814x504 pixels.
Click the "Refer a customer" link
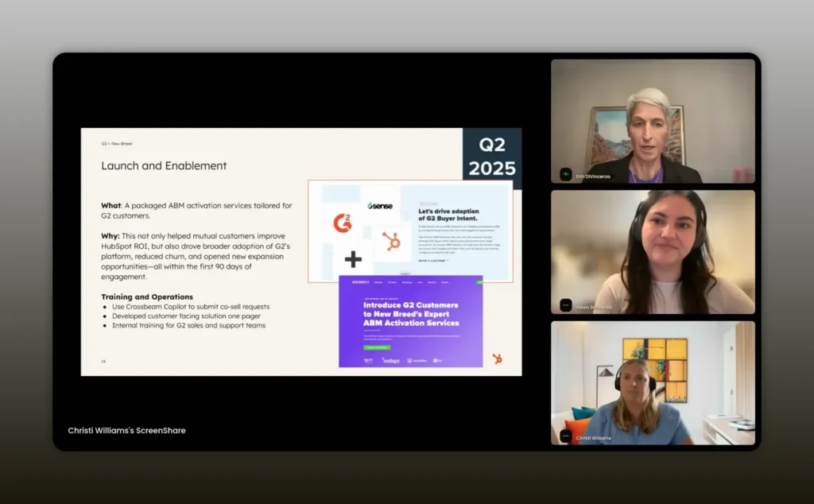(433, 260)
